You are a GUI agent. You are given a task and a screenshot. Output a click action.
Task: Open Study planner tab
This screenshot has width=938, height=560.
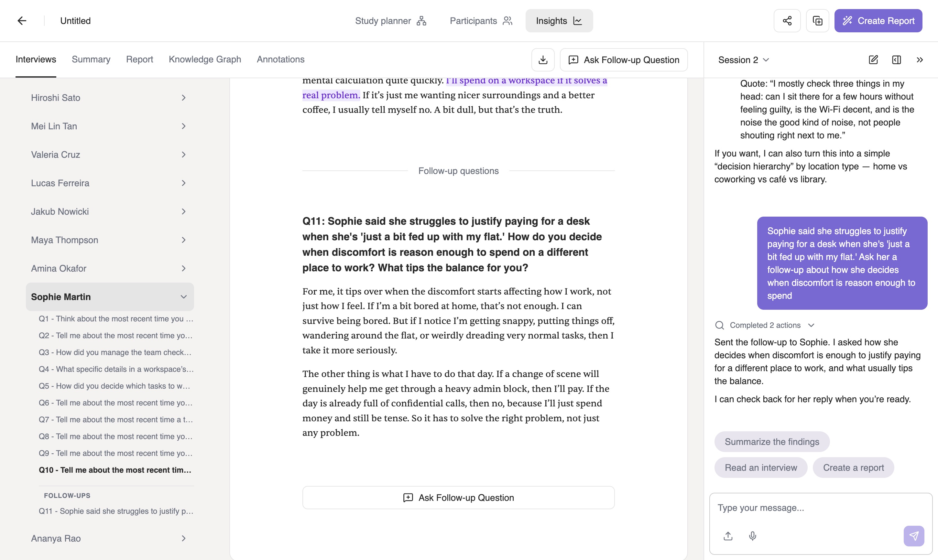(x=391, y=21)
